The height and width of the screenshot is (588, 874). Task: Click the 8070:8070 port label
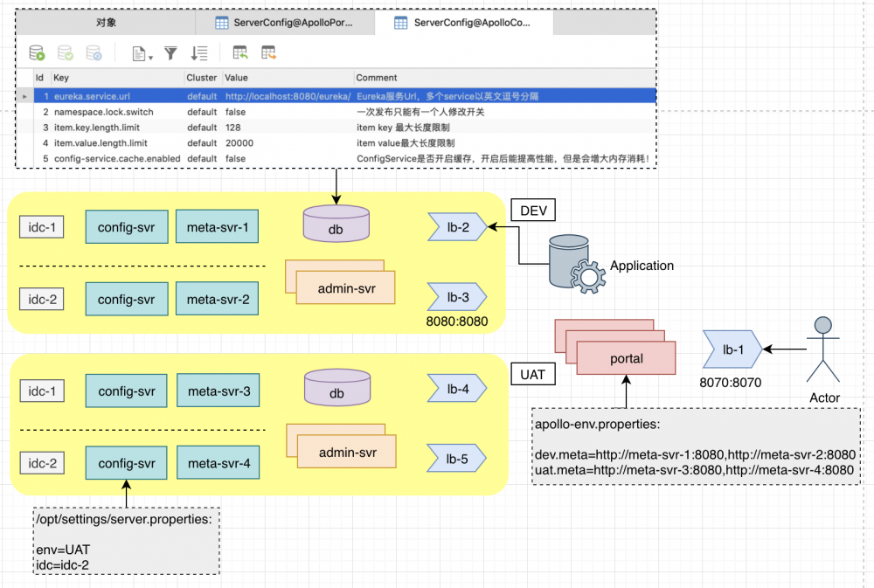(730, 383)
